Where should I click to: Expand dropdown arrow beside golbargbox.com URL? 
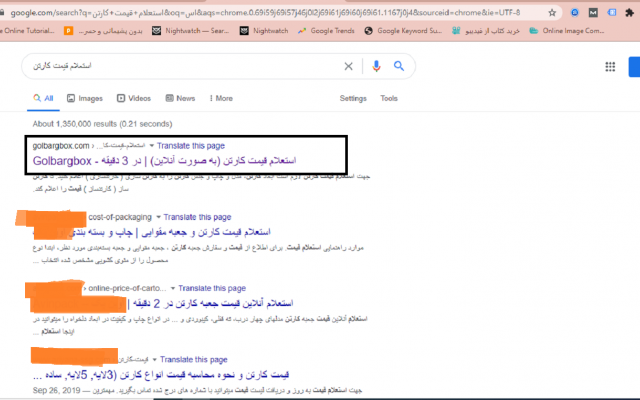[151, 146]
